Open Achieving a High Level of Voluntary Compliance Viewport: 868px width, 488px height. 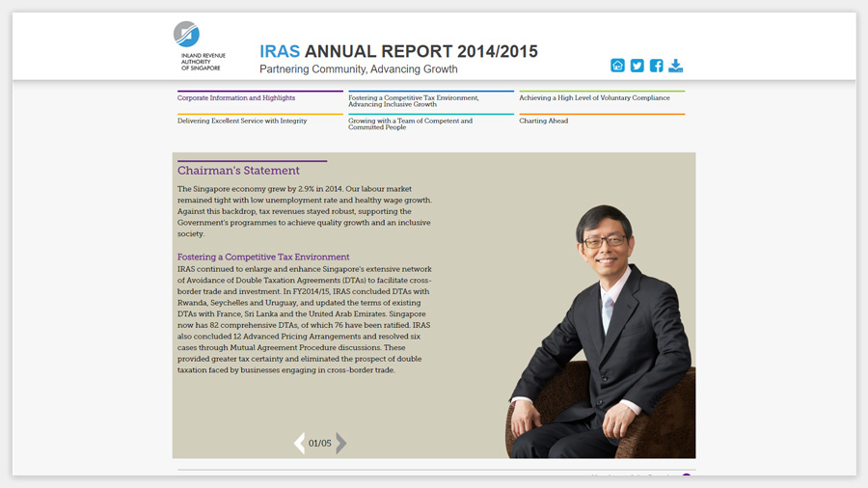tap(594, 98)
